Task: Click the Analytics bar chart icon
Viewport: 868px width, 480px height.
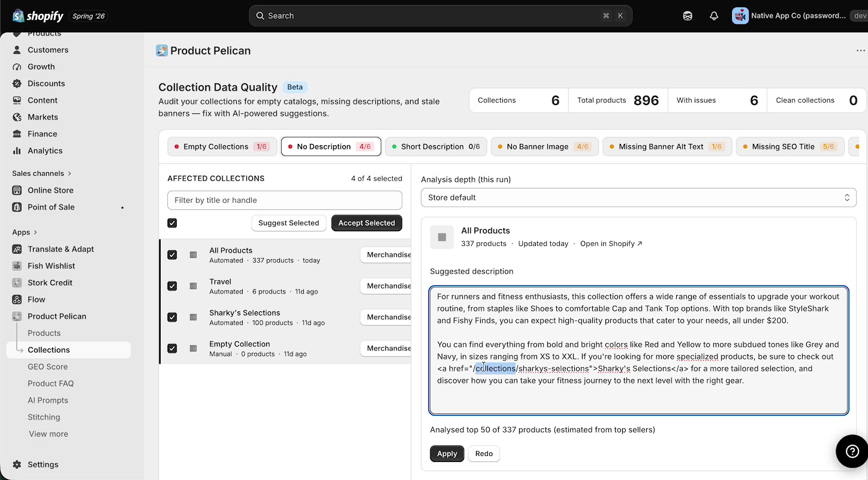Action: (17, 151)
